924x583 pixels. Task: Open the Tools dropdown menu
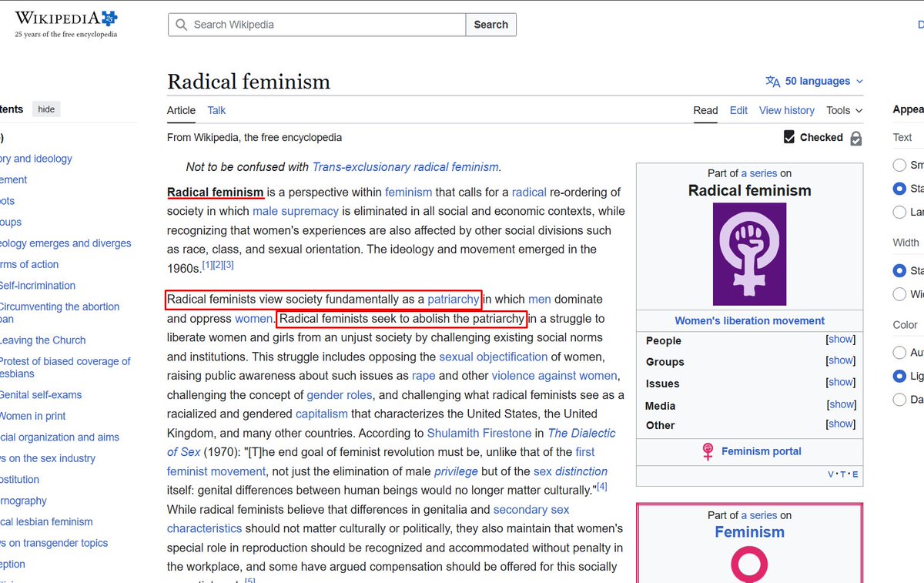(844, 110)
